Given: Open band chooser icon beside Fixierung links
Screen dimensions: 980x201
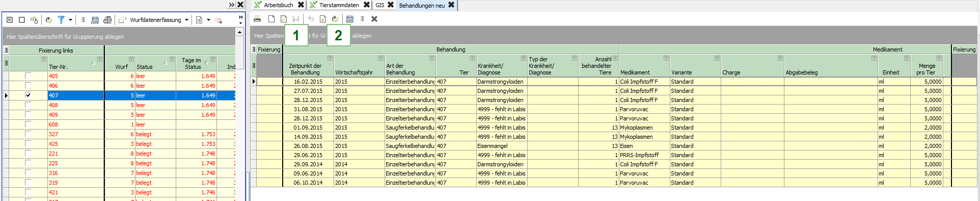Looking at the screenshot, I should tap(6, 50).
